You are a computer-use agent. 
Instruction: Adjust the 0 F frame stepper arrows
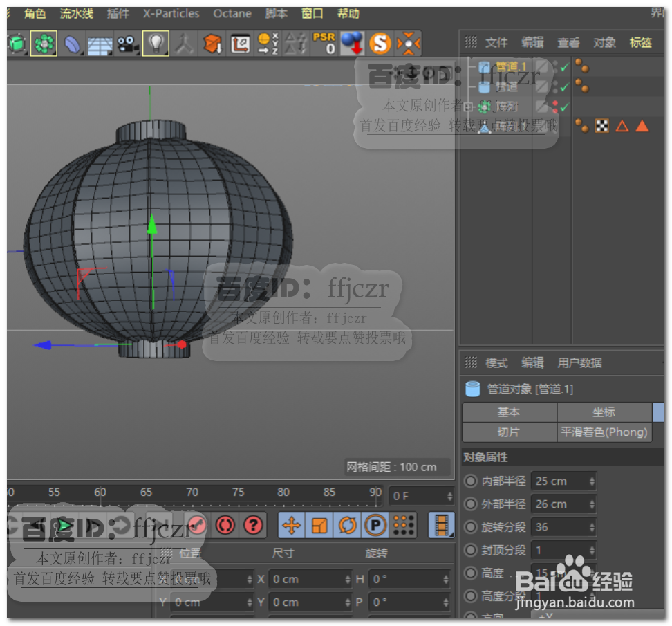pyautogui.click(x=449, y=497)
